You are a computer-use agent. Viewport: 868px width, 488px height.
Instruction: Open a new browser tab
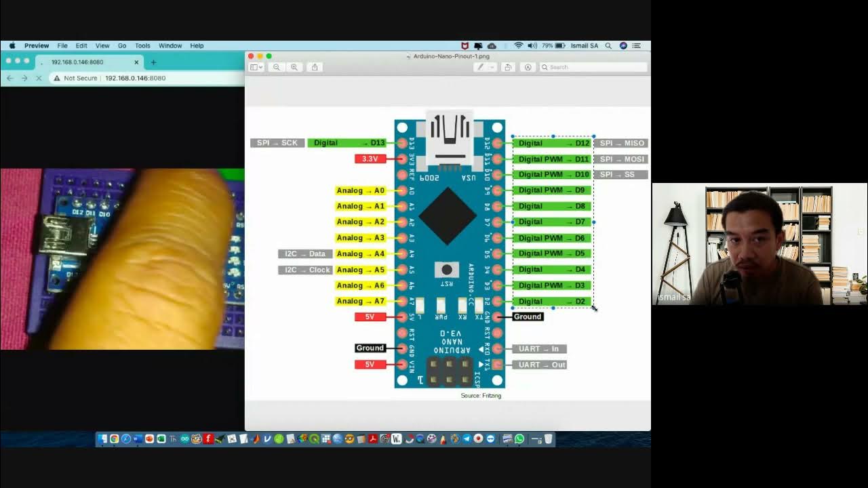153,62
